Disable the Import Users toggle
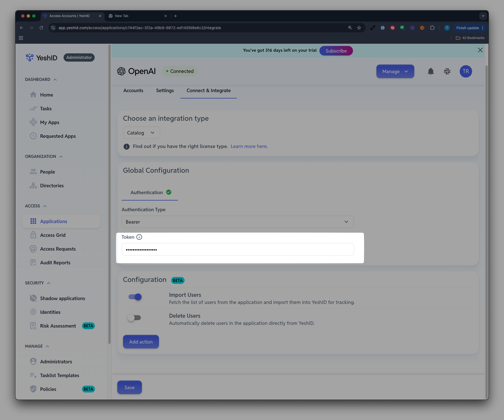Screen dimensions: 504x420 pos(135,297)
